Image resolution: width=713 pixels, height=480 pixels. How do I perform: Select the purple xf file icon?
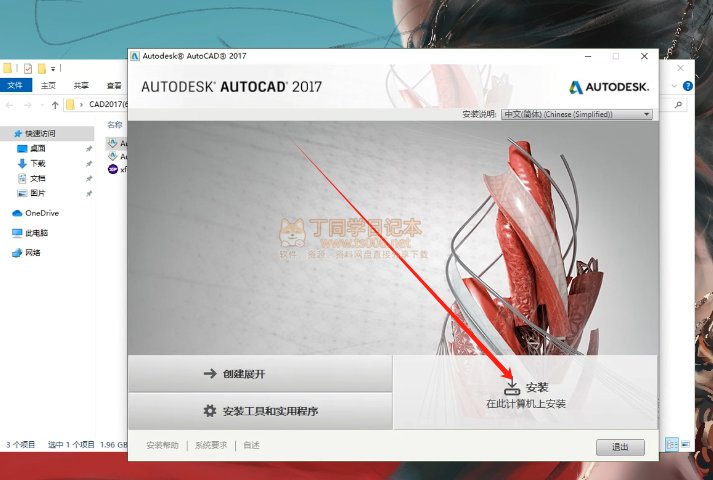point(113,169)
